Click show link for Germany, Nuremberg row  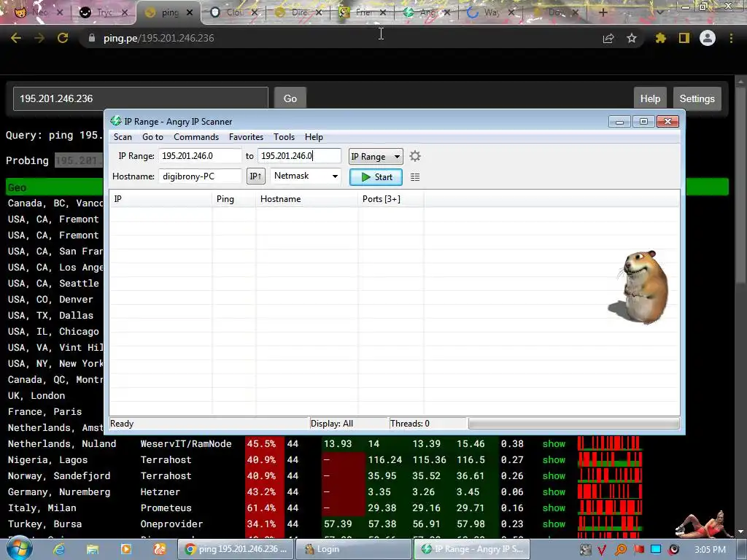554,492
